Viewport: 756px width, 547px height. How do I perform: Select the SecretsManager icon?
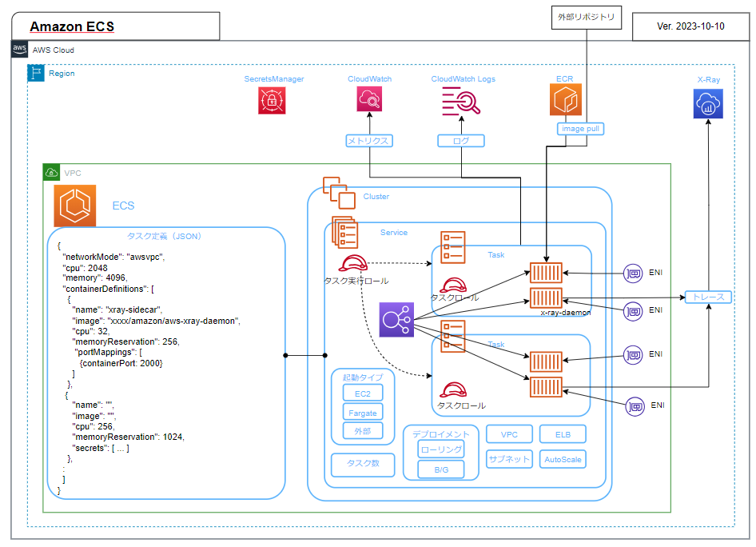tap(272, 102)
